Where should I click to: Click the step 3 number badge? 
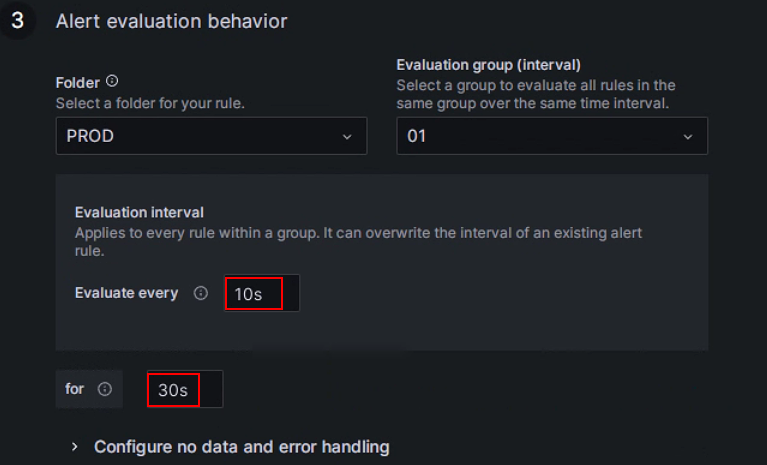[x=17, y=21]
